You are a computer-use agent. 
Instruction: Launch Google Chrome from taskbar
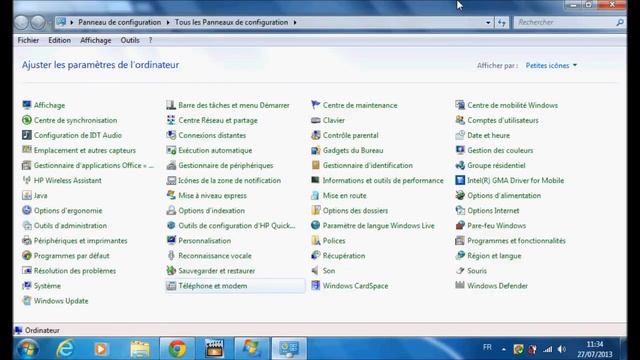[177, 349]
